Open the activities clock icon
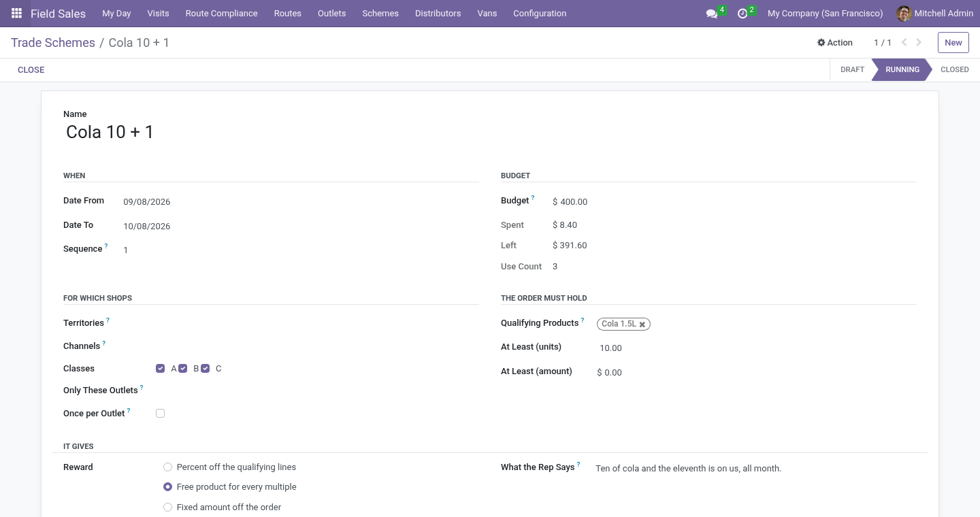 pos(742,14)
